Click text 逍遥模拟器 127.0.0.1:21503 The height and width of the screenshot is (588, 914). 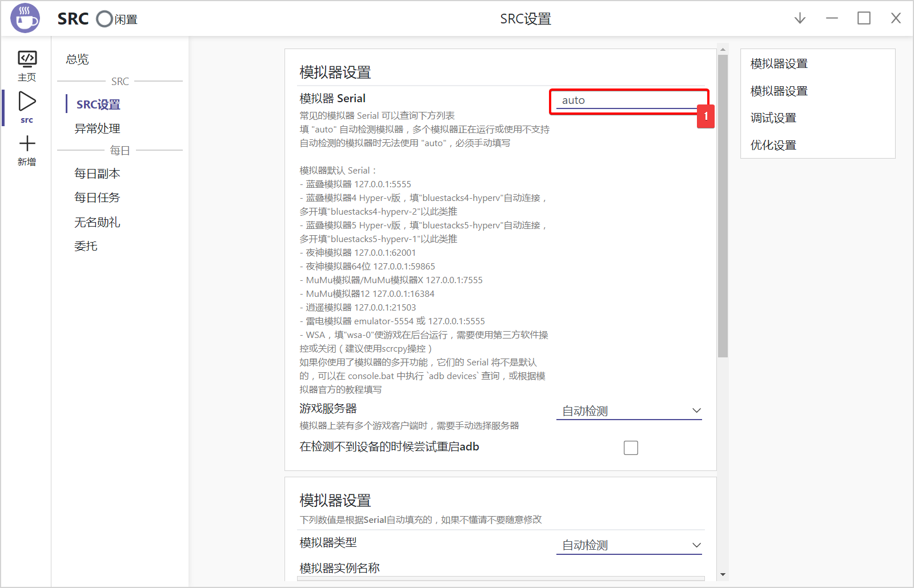(360, 308)
